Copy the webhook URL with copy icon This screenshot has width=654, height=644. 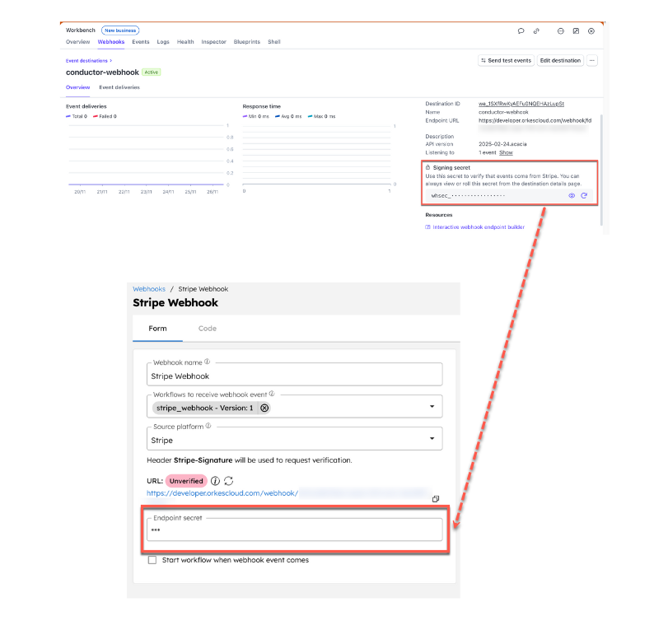(x=436, y=499)
